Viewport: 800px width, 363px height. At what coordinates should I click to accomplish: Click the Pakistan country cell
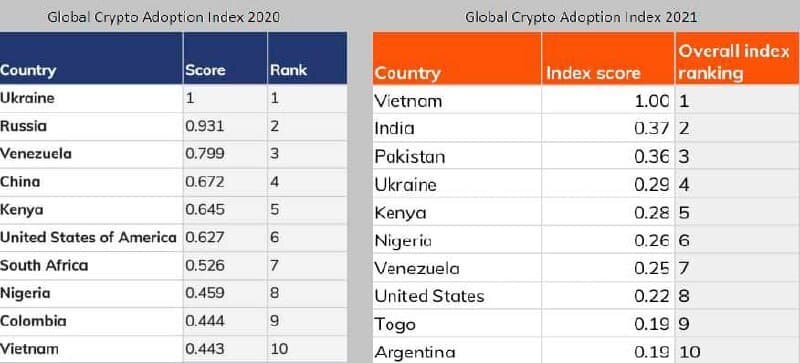(457, 156)
